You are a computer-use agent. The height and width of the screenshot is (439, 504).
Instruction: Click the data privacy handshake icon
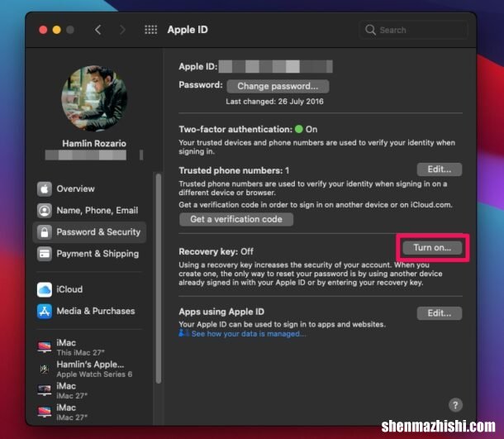pyautogui.click(x=184, y=333)
